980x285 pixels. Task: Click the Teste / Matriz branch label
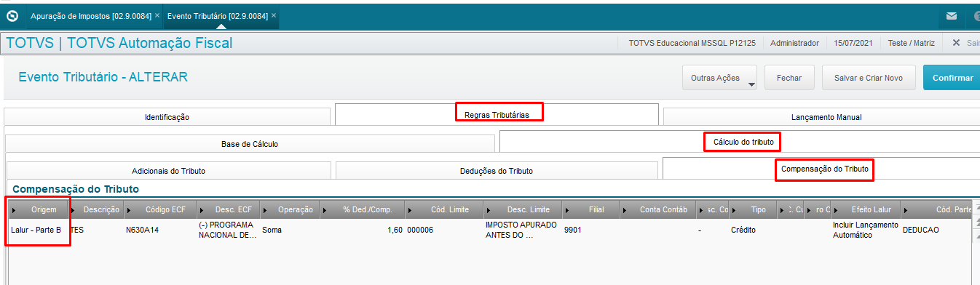click(911, 43)
